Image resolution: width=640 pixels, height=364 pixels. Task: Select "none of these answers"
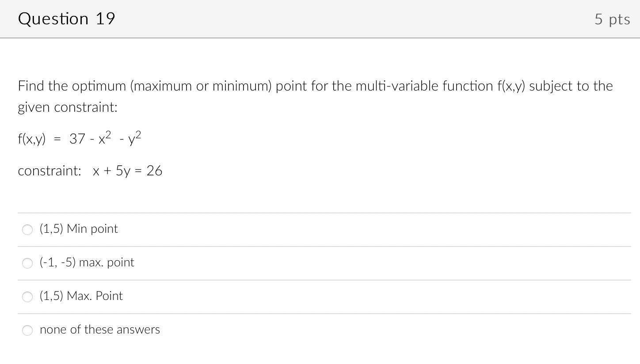tap(27, 330)
